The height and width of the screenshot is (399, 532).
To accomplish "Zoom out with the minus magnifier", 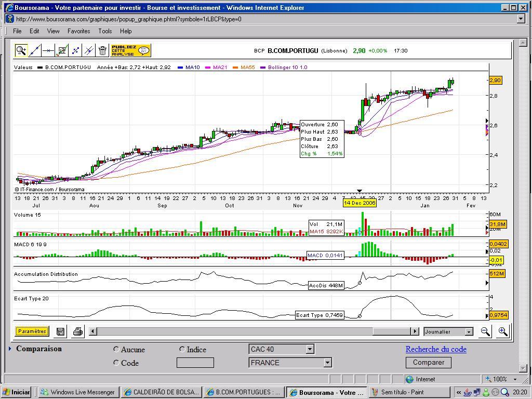I will pyautogui.click(x=486, y=331).
